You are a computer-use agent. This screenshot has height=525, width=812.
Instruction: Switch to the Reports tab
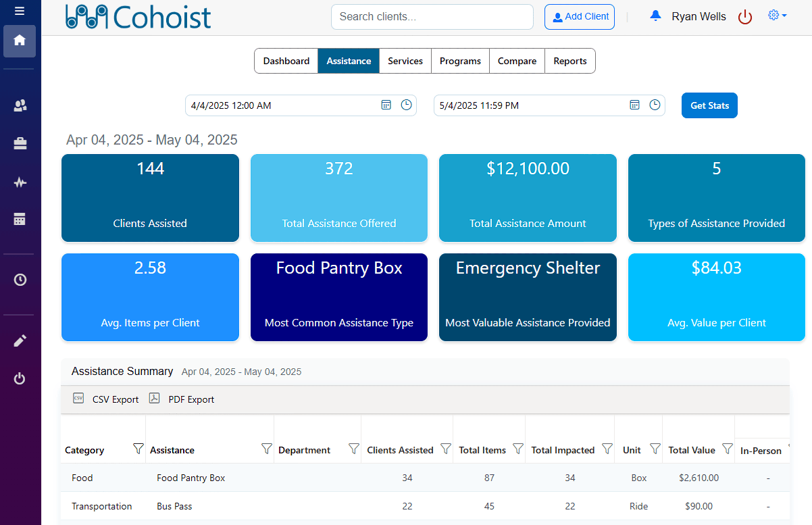569,61
